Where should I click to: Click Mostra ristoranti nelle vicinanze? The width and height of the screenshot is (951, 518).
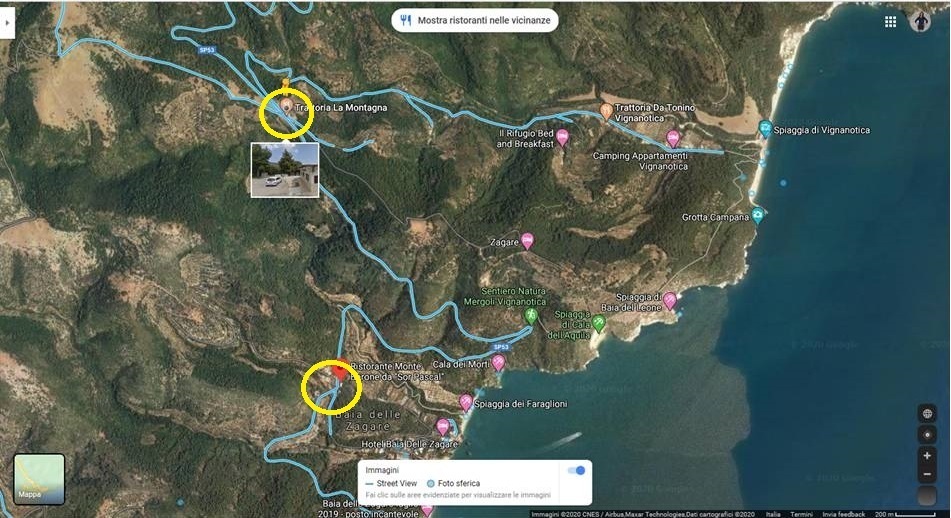pos(474,20)
